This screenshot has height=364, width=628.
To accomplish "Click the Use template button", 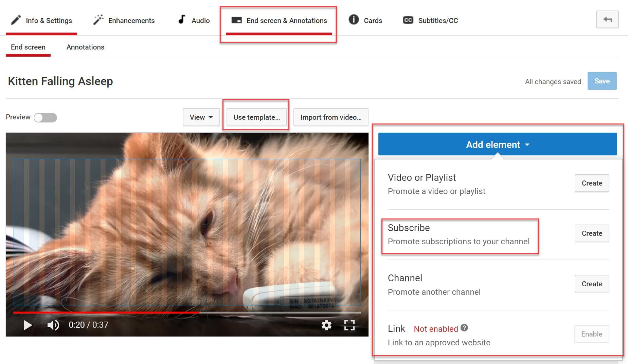I will (256, 117).
